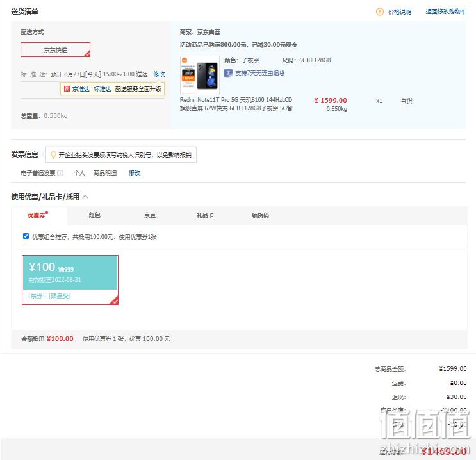The image size is (476, 460).
Task: Click the 个人 invoice recipient text
Action: click(x=79, y=173)
